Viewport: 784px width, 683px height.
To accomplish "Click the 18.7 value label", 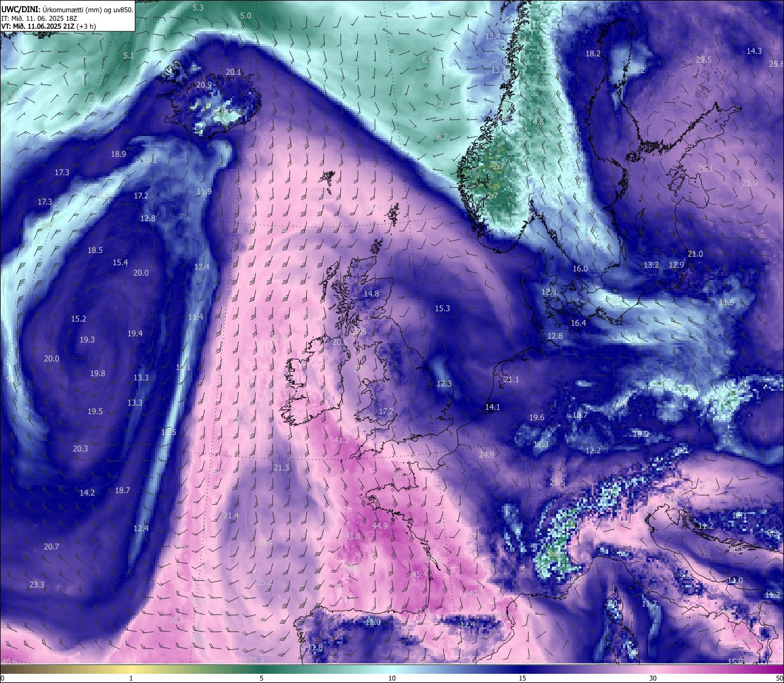I will (x=123, y=490).
